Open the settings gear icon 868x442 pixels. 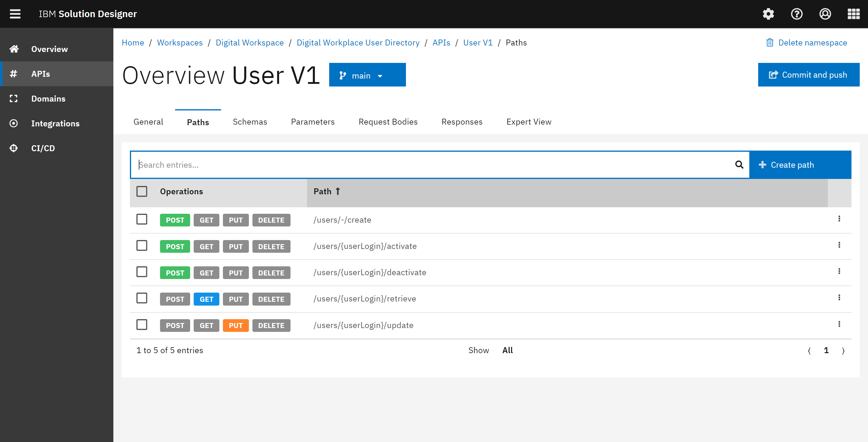click(x=768, y=14)
